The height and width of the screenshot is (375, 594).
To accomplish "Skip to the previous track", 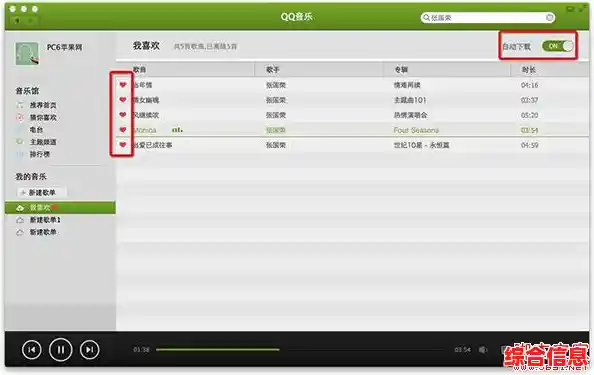I will pyautogui.click(x=32, y=350).
